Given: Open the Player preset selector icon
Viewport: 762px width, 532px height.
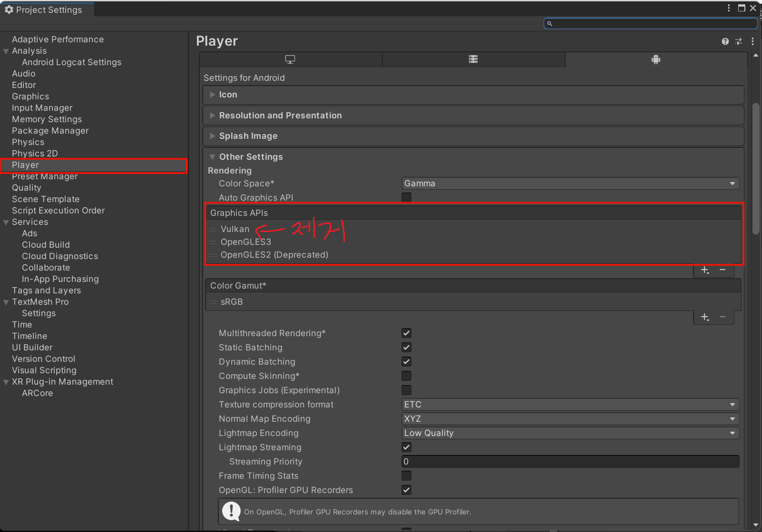Looking at the screenshot, I should 739,41.
